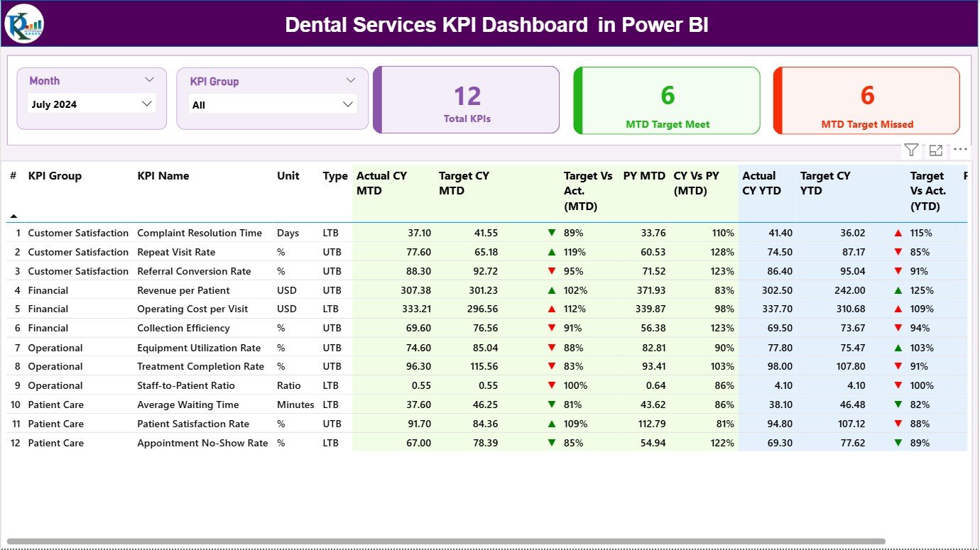
Task: Open the KPI Group selector showing All
Action: pos(273,104)
